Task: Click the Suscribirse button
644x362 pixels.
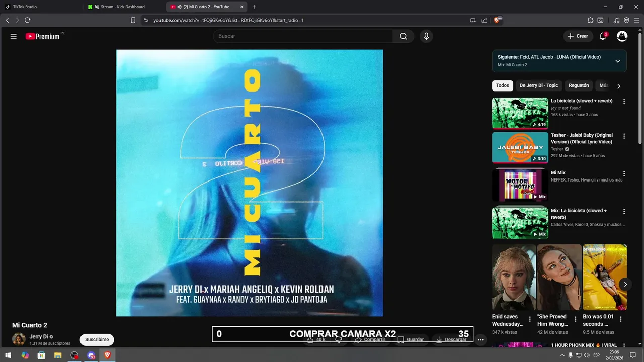Action: pyautogui.click(x=97, y=340)
